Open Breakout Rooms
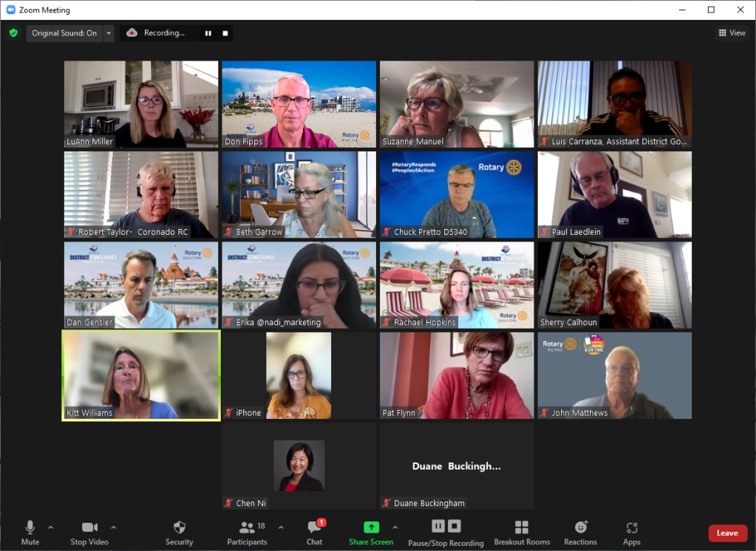 [x=522, y=527]
